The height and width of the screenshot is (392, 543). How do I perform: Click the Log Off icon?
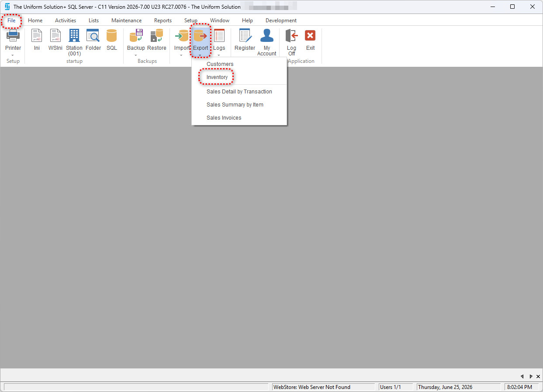pyautogui.click(x=291, y=36)
